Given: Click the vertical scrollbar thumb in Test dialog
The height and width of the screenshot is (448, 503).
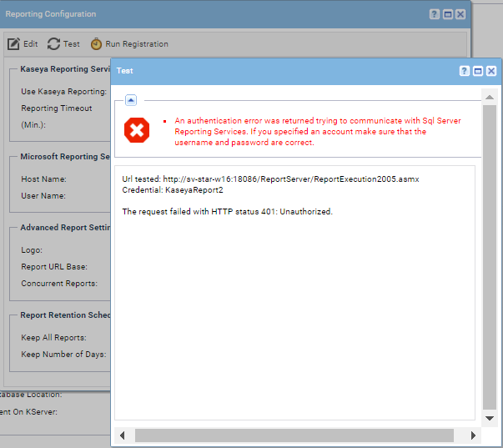Looking at the screenshot, I should coord(490,257).
